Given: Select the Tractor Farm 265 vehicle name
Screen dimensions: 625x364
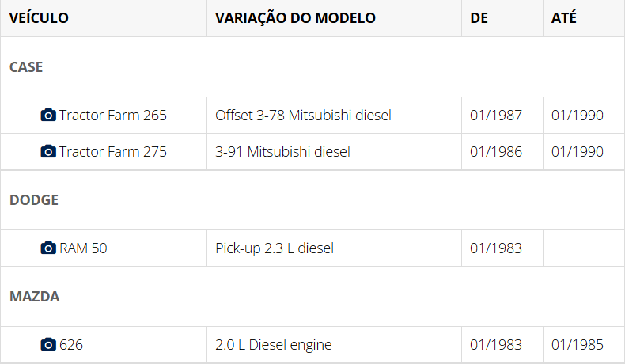Looking at the screenshot, I should coord(113,116).
